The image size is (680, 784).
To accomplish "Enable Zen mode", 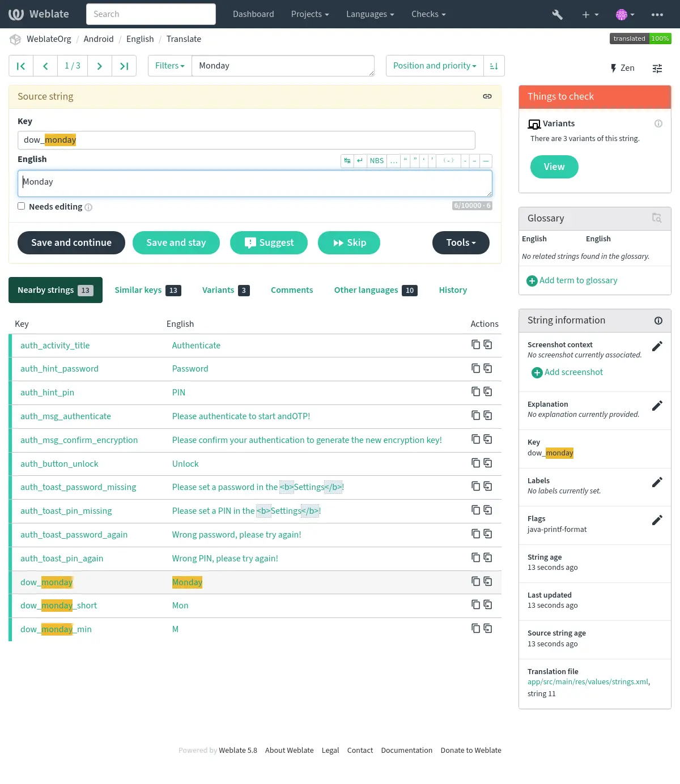I will [x=622, y=68].
